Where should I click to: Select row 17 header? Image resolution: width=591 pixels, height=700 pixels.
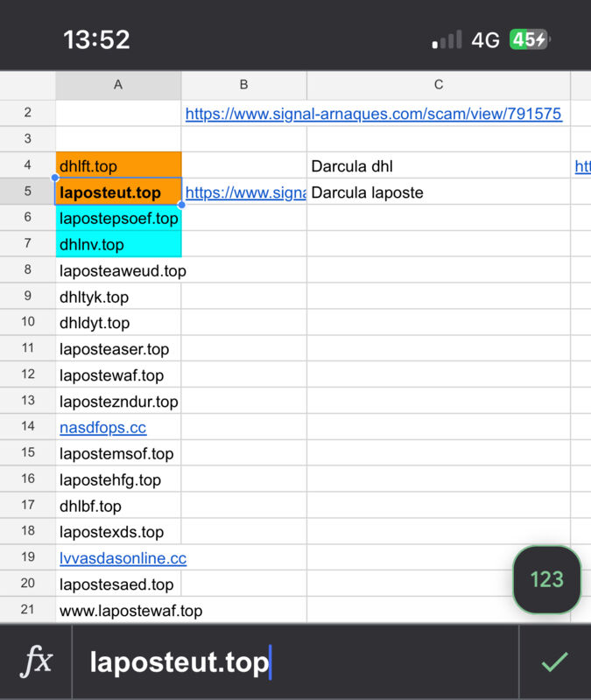tap(28, 505)
